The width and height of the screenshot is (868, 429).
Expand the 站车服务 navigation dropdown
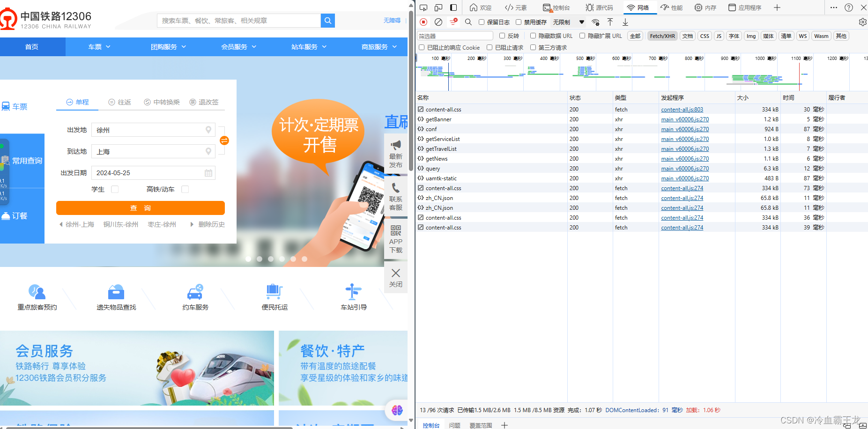coord(309,47)
